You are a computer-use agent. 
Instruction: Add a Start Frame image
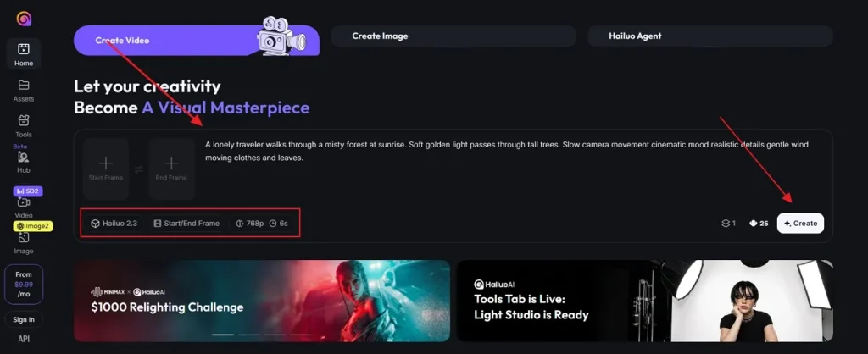(x=106, y=169)
